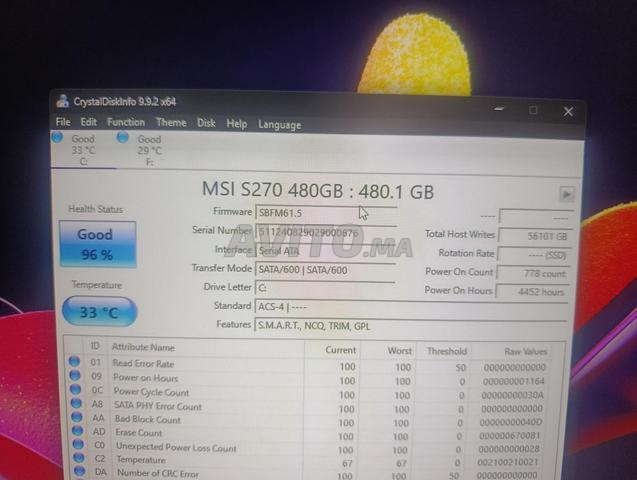Click raw value 002100210021

[x=508, y=462]
